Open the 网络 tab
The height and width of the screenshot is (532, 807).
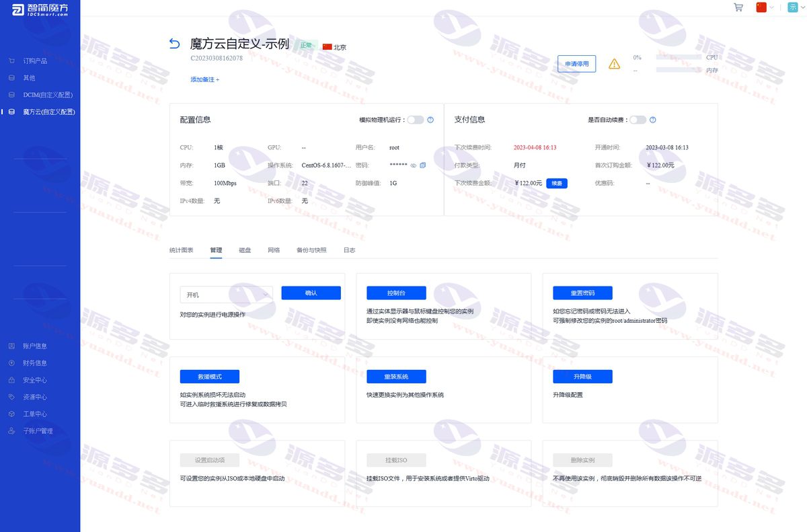(x=274, y=250)
